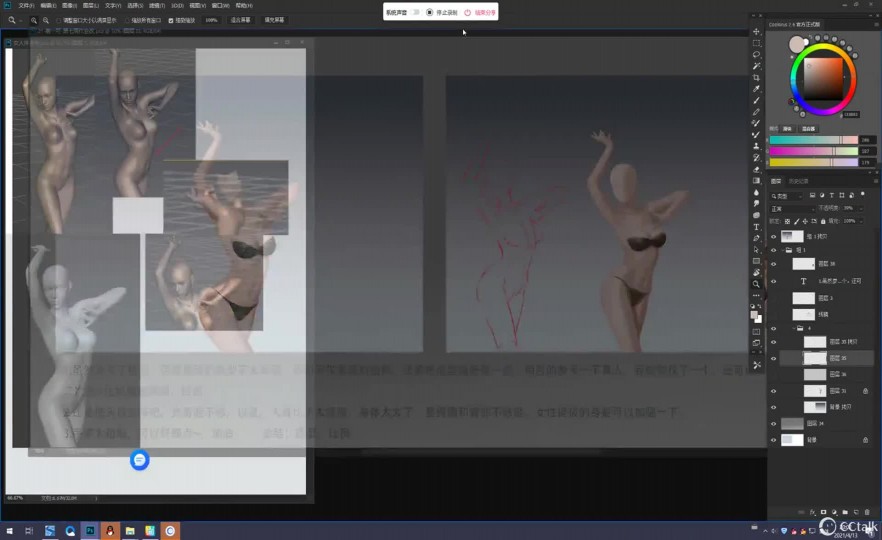The height and width of the screenshot is (540, 882).
Task: Open the Coolorus panel menu
Action: (x=876, y=24)
